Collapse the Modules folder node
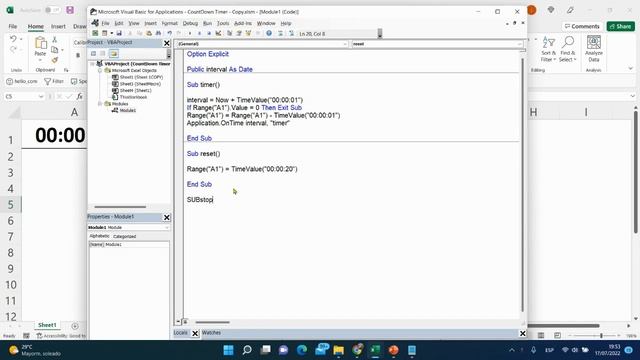The height and width of the screenshot is (360, 640). coord(100,104)
